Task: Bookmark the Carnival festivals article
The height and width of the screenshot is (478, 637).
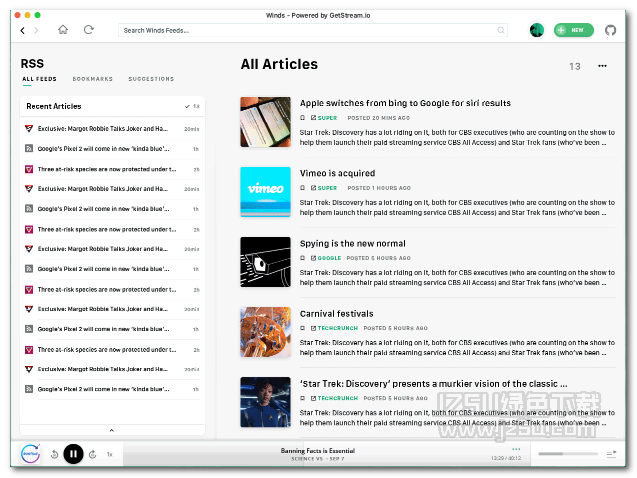Action: click(x=302, y=328)
